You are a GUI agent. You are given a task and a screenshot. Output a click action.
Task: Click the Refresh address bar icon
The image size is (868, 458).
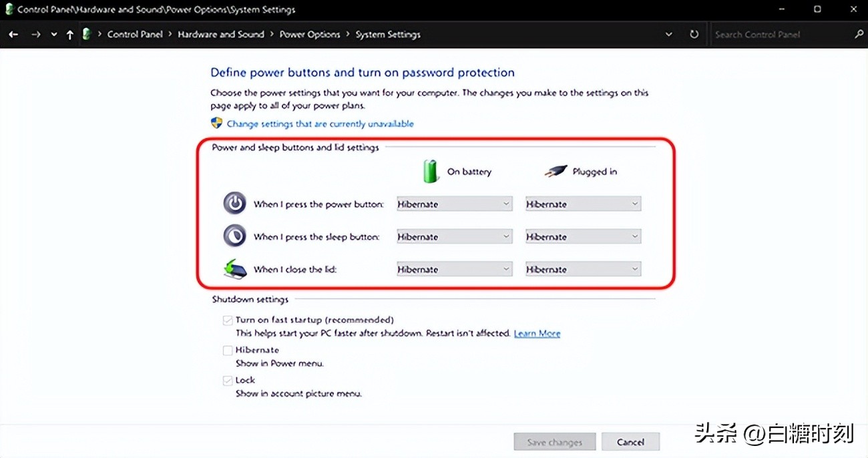click(x=694, y=35)
